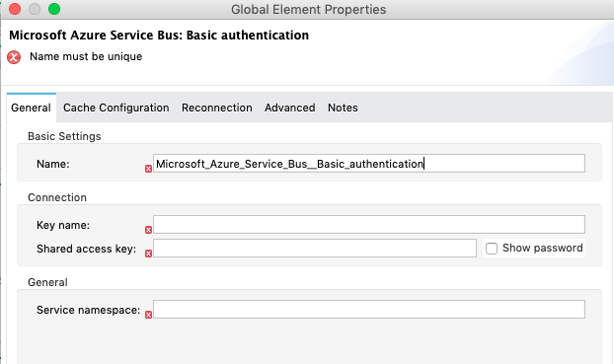Click the error marker beside Service namespace
The height and width of the screenshot is (364, 614).
[148, 315]
